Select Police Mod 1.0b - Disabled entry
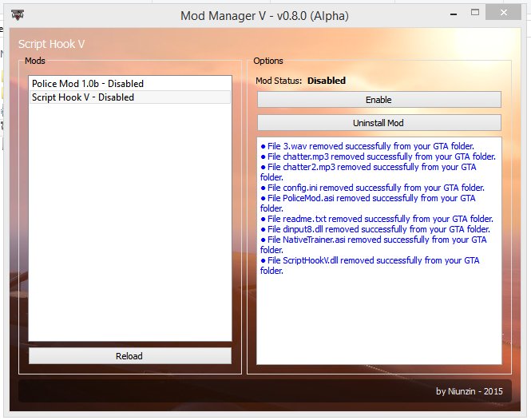The image size is (531, 420). tap(130, 83)
